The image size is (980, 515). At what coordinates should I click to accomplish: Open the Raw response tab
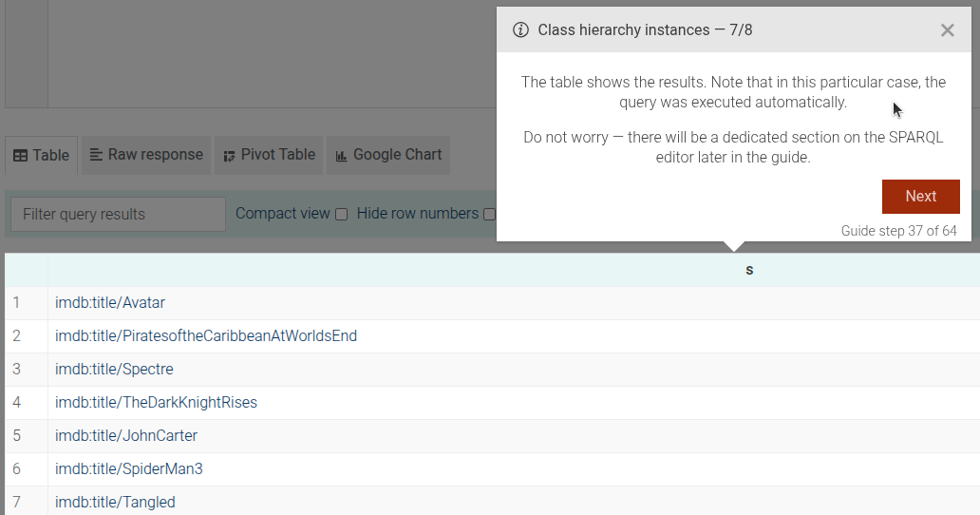click(x=146, y=155)
